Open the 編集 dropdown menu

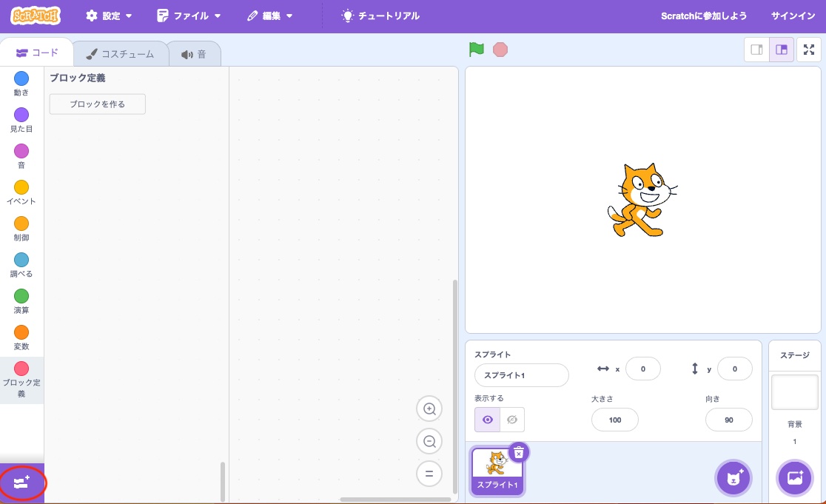pyautogui.click(x=270, y=16)
